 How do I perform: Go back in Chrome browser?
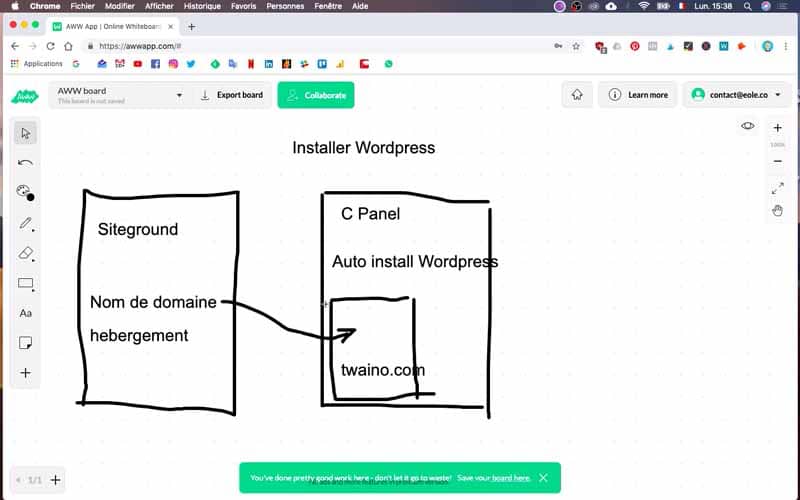[x=15, y=46]
